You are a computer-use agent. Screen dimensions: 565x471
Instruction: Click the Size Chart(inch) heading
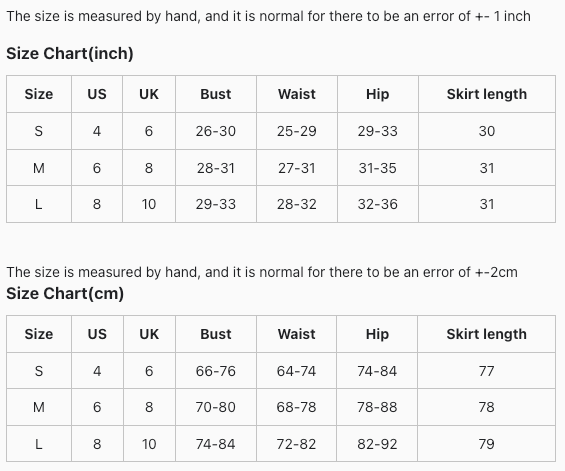click(70, 53)
